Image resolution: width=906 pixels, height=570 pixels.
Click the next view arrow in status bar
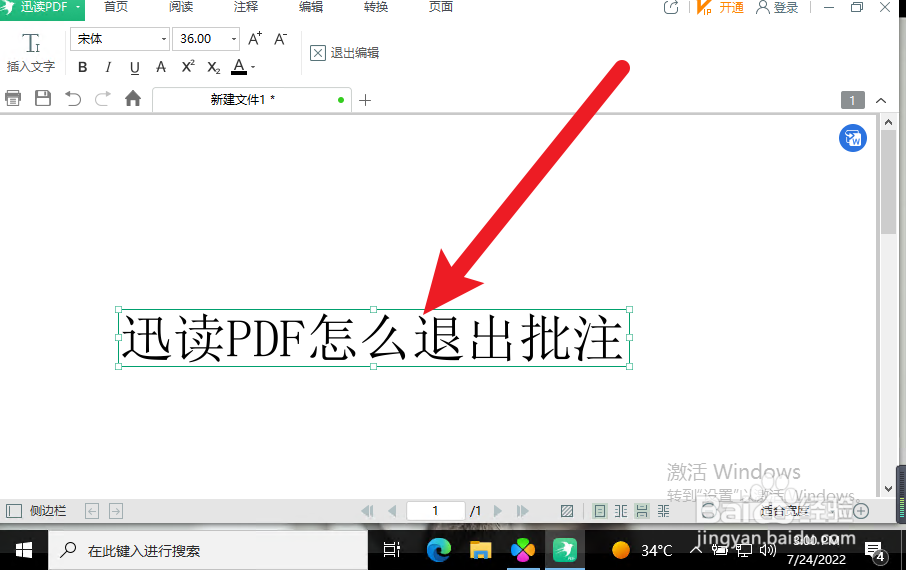[x=116, y=511]
